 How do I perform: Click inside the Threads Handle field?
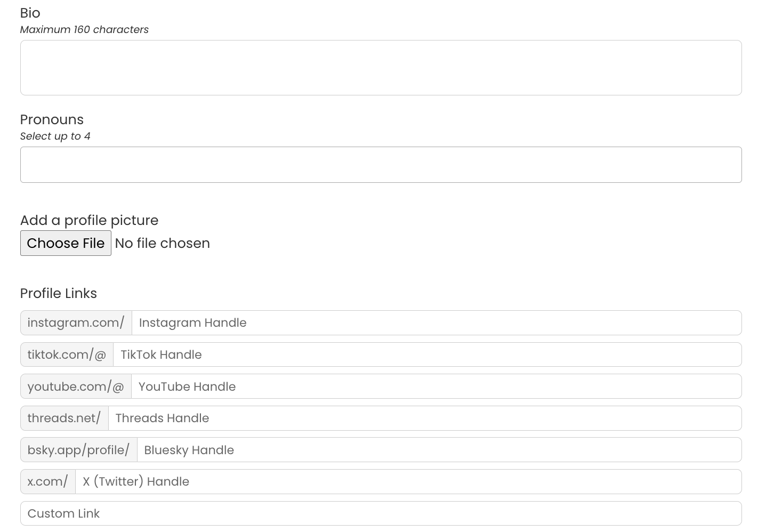(x=424, y=418)
